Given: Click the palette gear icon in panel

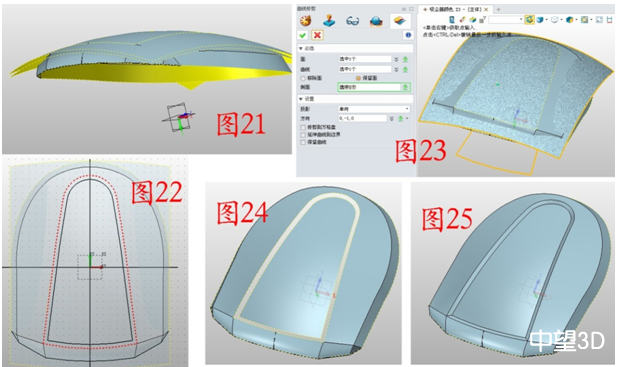Looking at the screenshot, I should (305, 21).
